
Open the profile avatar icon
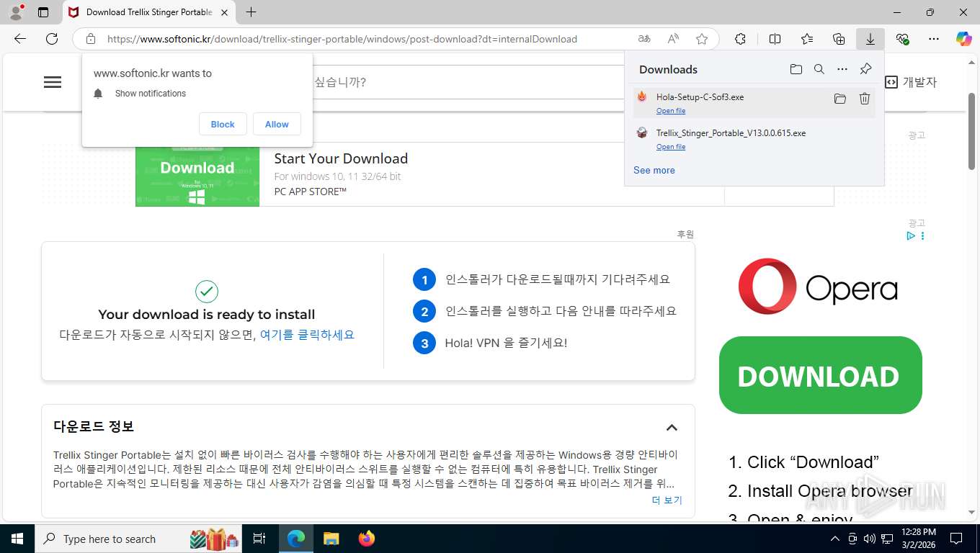click(15, 12)
